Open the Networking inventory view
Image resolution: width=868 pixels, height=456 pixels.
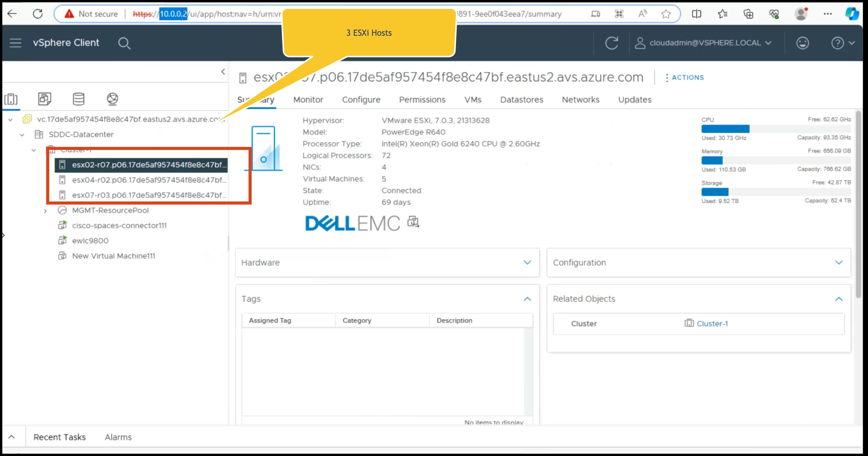point(112,99)
